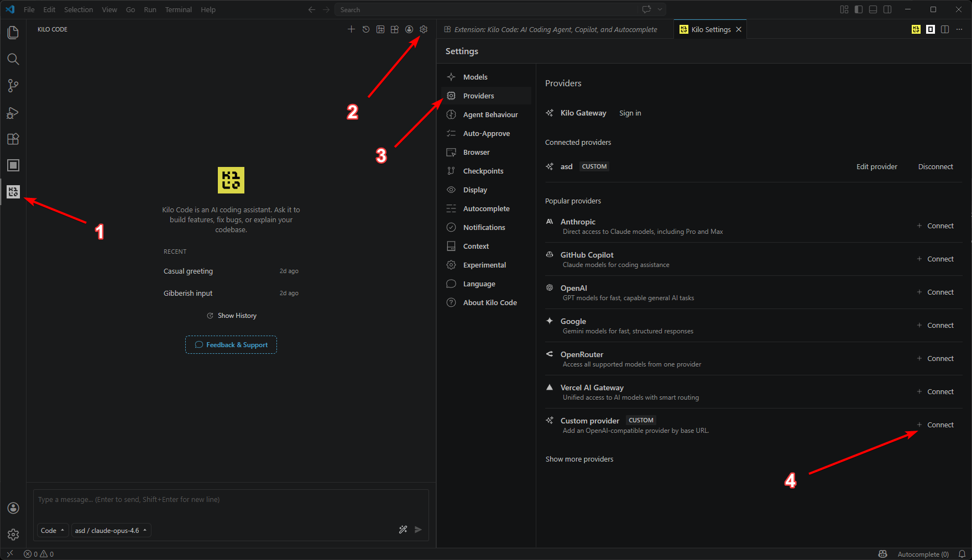Screen dimensions: 972x560
Task: Switch to the Extension: Kilo Code tab
Action: (x=555, y=29)
